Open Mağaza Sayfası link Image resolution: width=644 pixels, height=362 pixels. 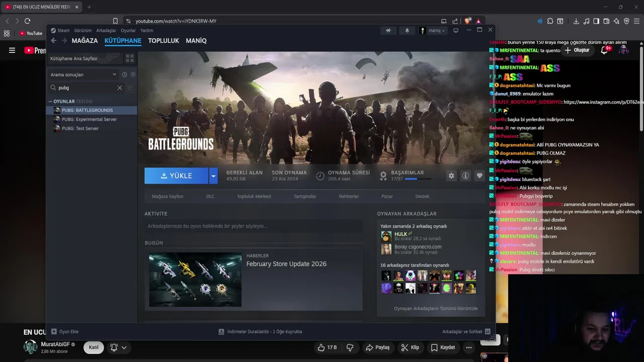168,197
